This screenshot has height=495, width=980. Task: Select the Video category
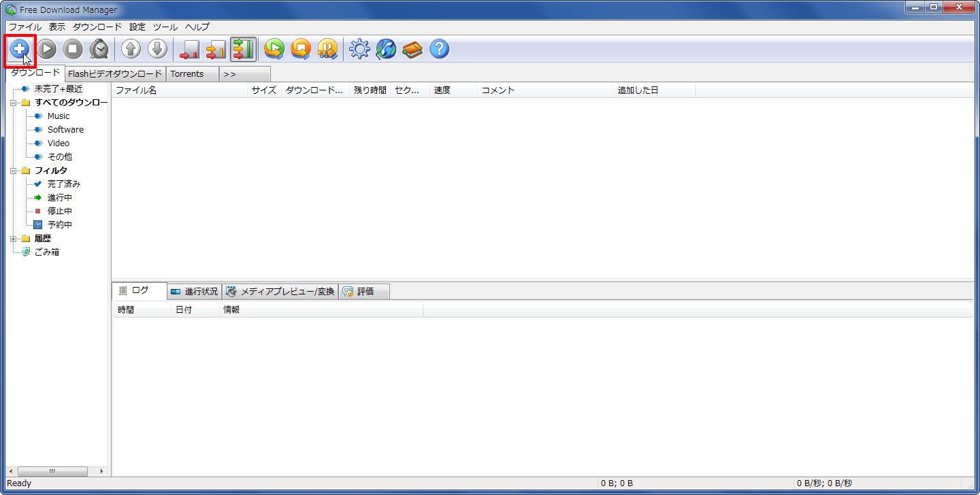click(x=59, y=143)
